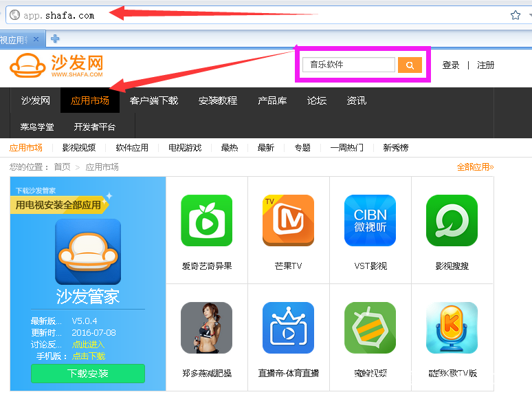Click the 蜜蜂视频 app name text
The image size is (532, 399).
coord(370,373)
